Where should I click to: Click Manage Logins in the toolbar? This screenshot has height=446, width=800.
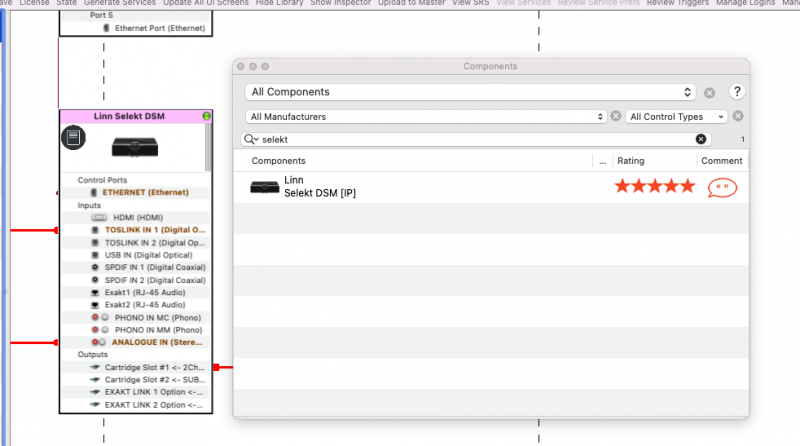pos(745,3)
